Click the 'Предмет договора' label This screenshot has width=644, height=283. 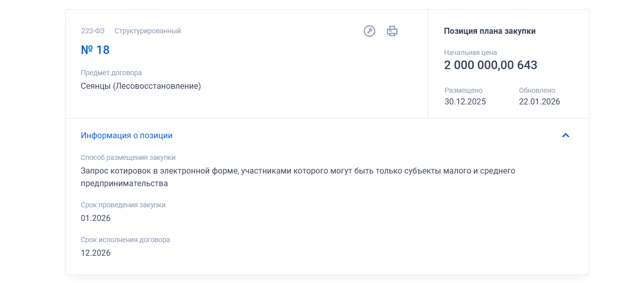(111, 73)
